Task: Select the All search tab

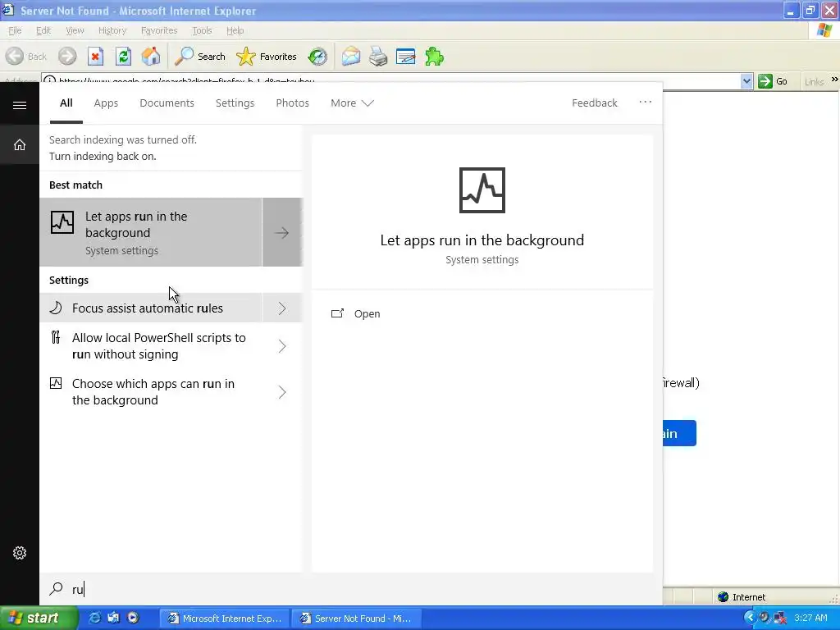Action: 66,103
